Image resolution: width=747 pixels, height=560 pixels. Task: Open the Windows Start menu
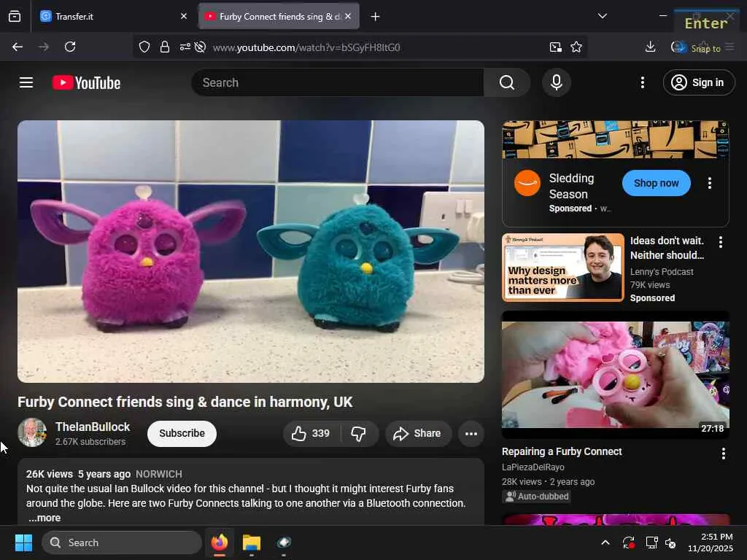[23, 542]
